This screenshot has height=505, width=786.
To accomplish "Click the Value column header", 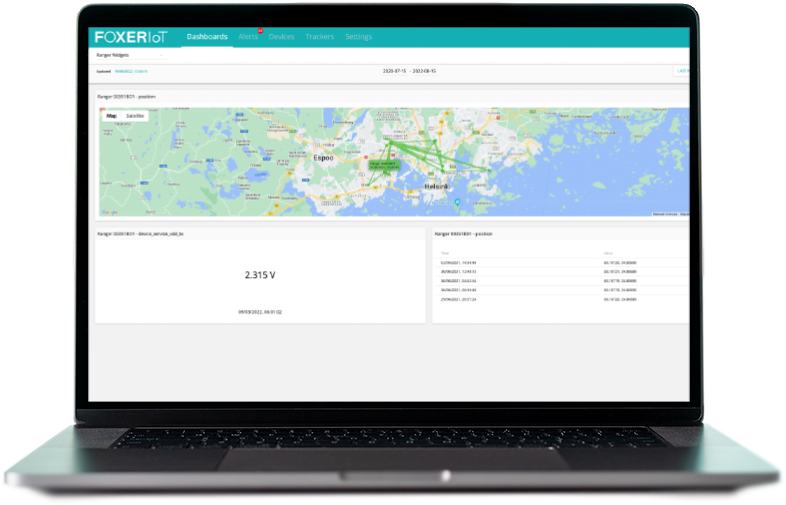I will tap(608, 253).
